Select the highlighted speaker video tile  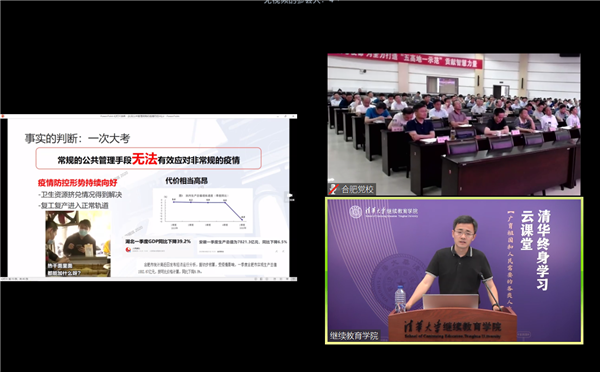(x=454, y=270)
